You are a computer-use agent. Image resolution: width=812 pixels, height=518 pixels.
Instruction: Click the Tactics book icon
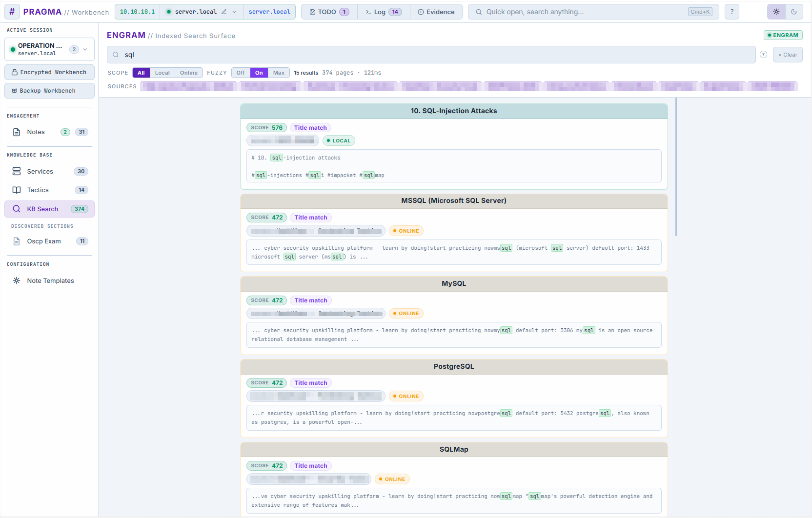(x=17, y=190)
